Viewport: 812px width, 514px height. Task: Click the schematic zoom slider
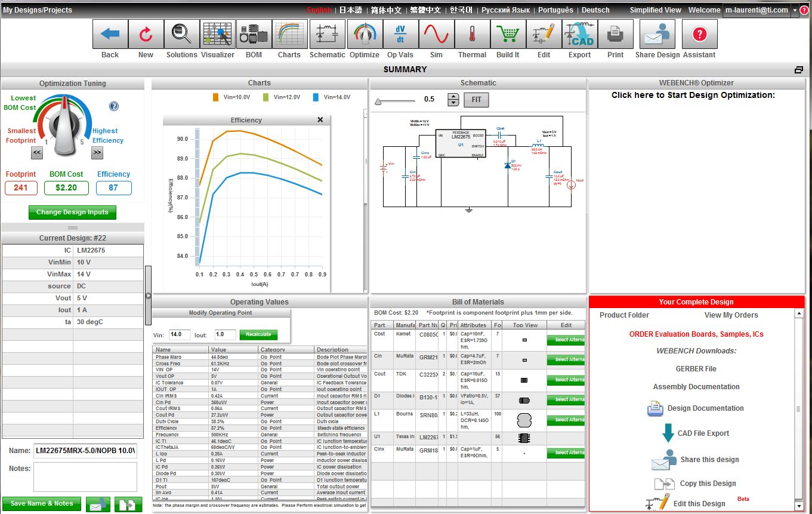pos(394,101)
